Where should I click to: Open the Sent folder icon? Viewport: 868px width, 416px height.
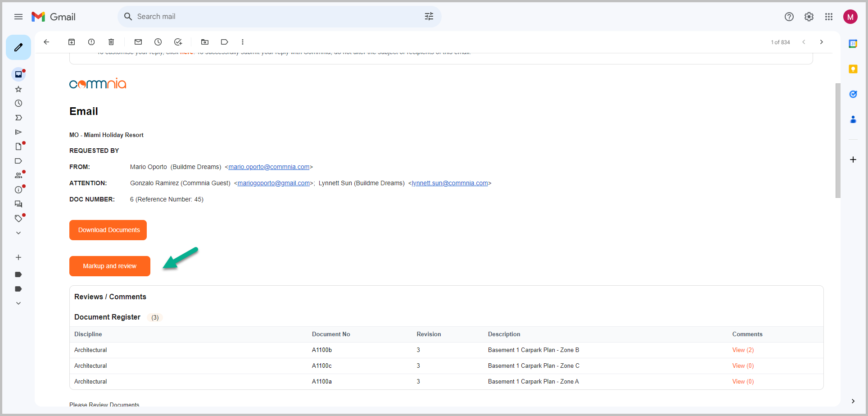pos(18,132)
